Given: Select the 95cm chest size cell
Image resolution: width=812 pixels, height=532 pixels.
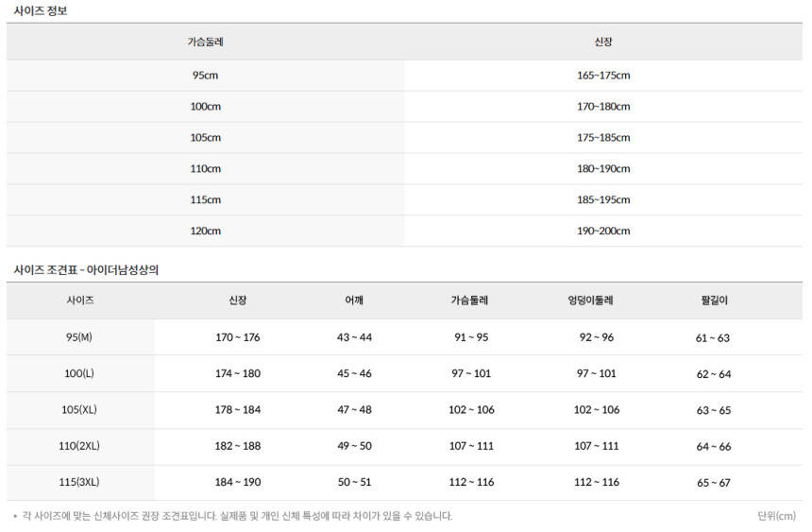Looking at the screenshot, I should [x=205, y=76].
